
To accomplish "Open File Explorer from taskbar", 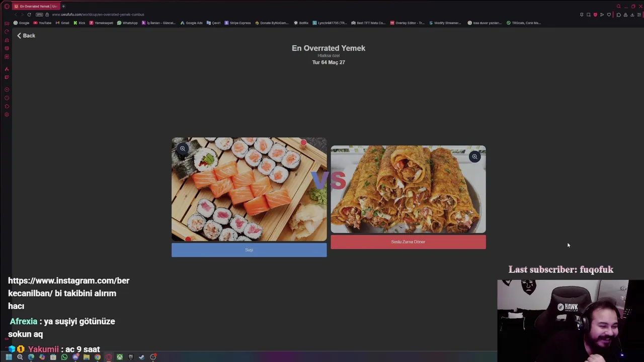I will (x=87, y=357).
